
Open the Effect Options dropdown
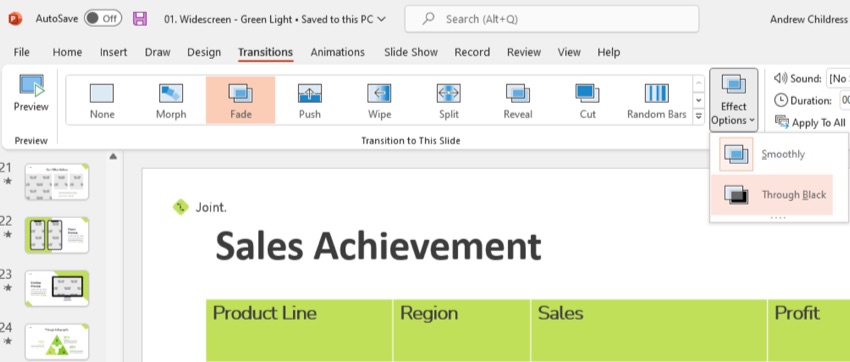pos(733,100)
